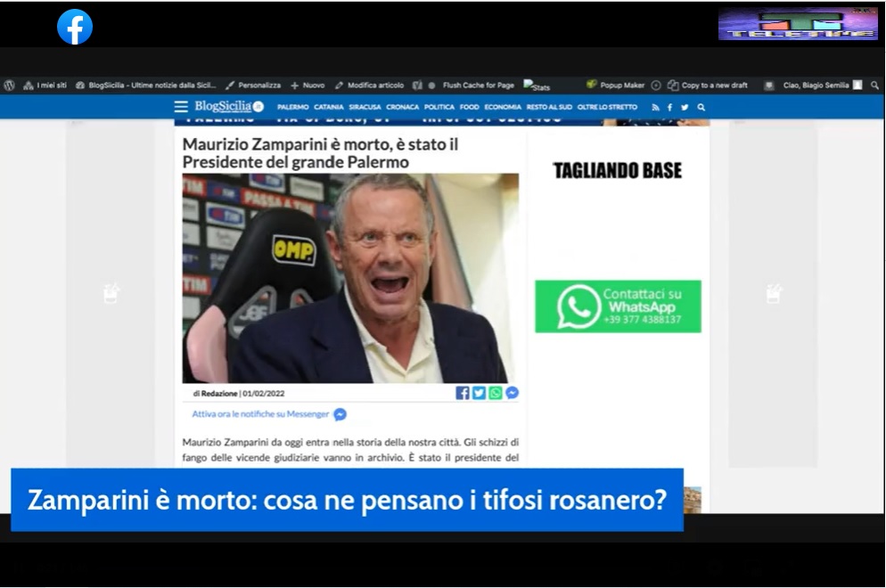Open the site search magnifier in navigation bar
886x588 pixels.
(701, 107)
